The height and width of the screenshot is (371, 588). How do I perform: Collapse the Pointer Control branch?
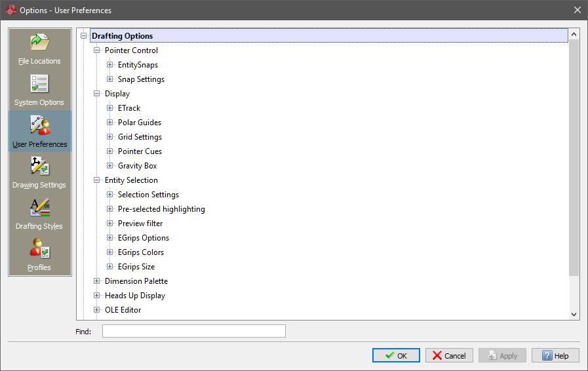coord(97,50)
